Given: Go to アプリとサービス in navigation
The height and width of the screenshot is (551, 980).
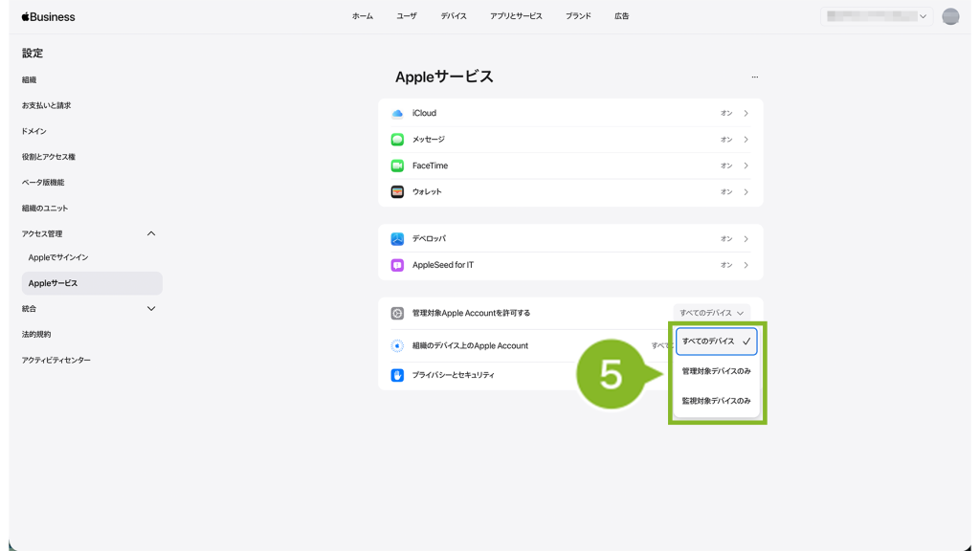Looking at the screenshot, I should [x=516, y=16].
